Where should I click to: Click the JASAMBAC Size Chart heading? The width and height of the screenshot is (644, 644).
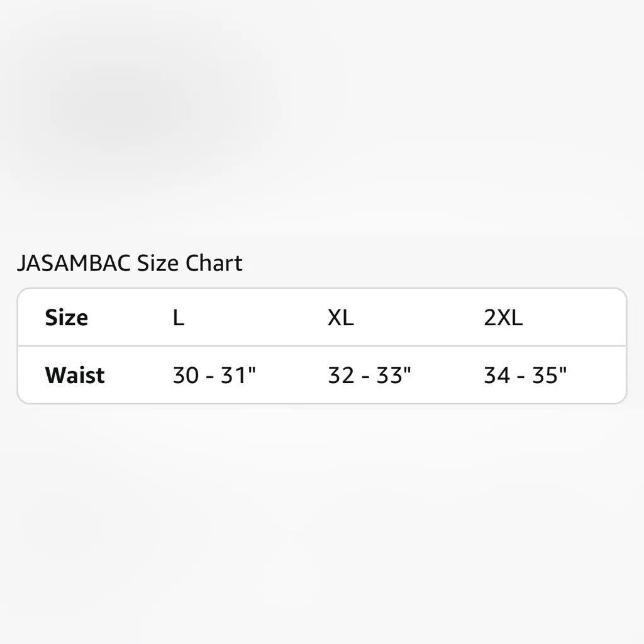tap(129, 263)
